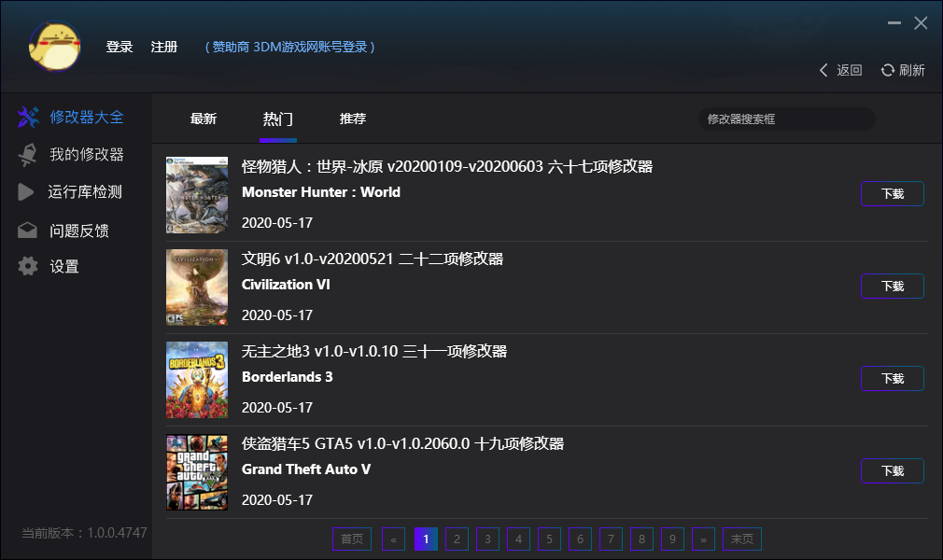This screenshot has height=560, width=943.
Task: Download the Borderlands 3 trainer
Action: click(892, 379)
